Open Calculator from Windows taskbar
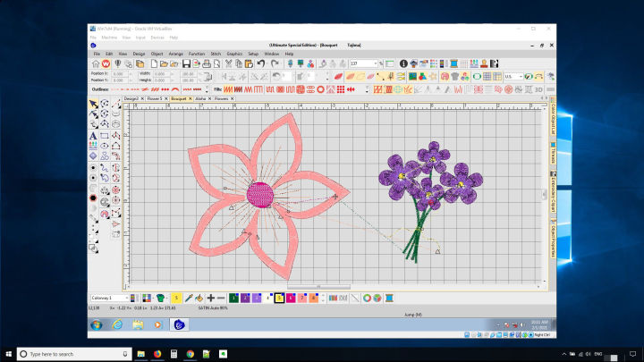This screenshot has width=644, height=362. pos(174,354)
